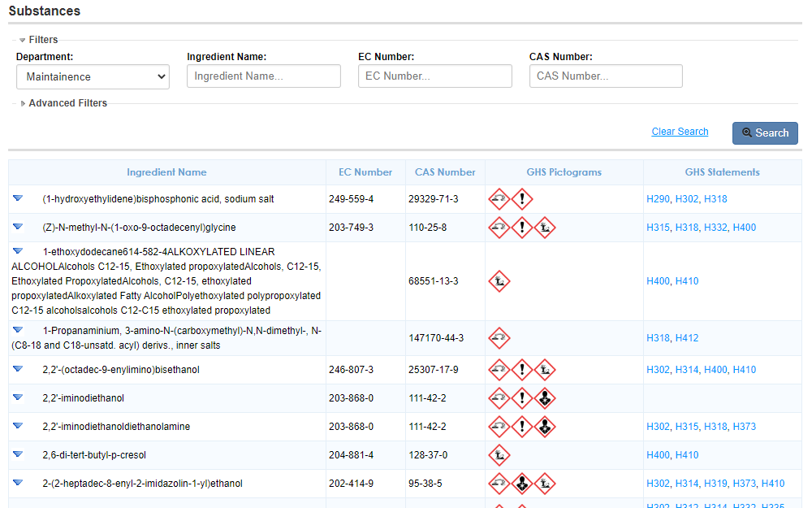
Task: Click health hazard pictogram in CAS 95-38-5 row
Action: (522, 484)
